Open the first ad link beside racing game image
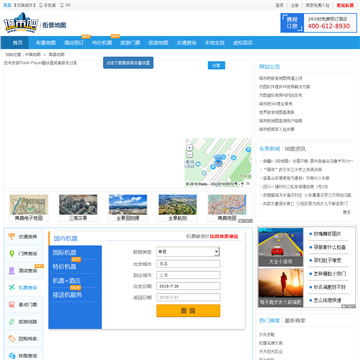Image resolution: width=360 pixels, height=360 pixels. pyautogui.click(x=327, y=234)
